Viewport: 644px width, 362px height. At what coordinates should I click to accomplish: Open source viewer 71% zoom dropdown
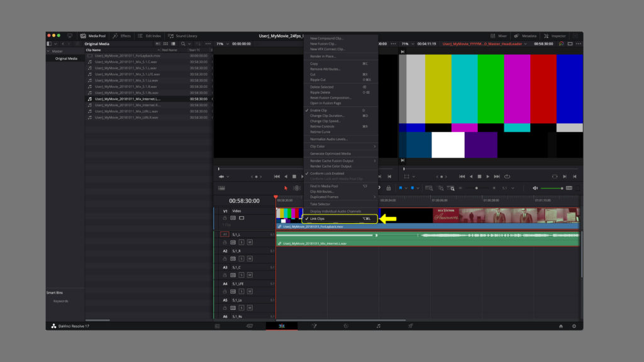click(x=223, y=44)
